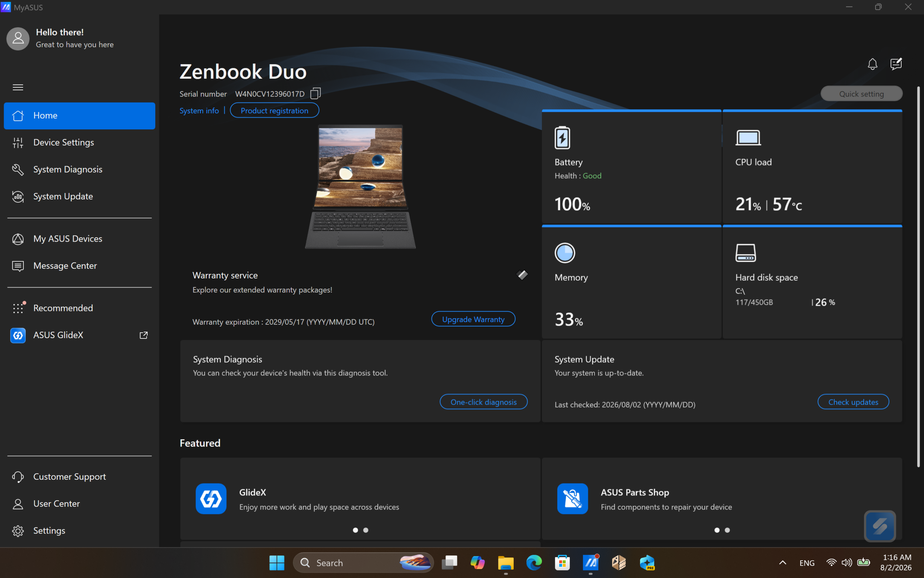Click Upgrade Warranty button
924x578 pixels.
[x=473, y=319]
